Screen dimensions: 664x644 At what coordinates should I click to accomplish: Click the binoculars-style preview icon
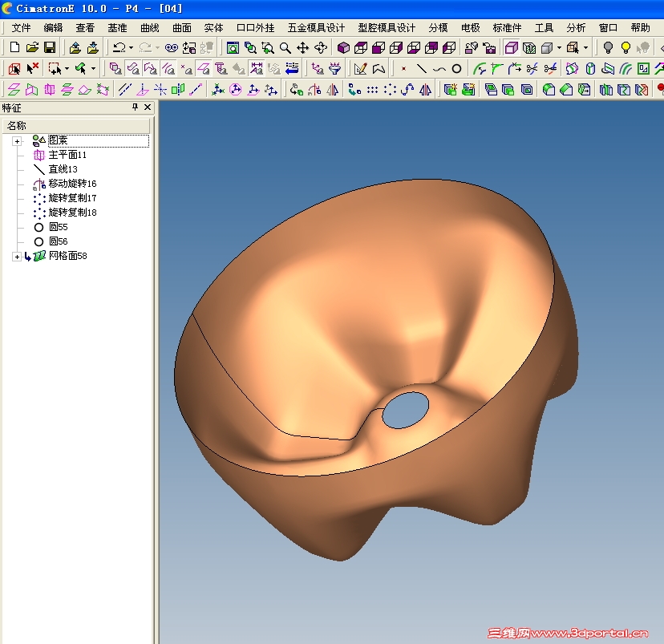171,48
